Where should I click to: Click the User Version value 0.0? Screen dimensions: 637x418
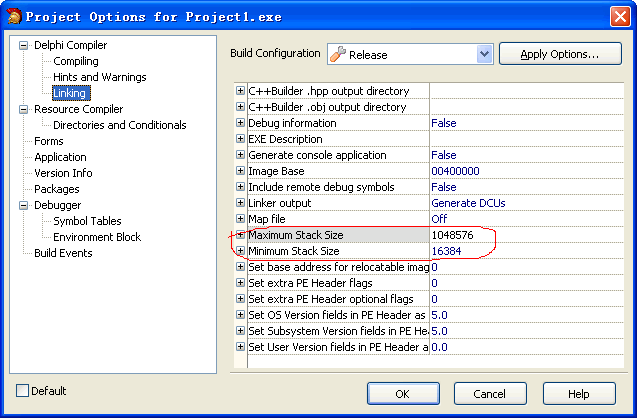point(439,347)
